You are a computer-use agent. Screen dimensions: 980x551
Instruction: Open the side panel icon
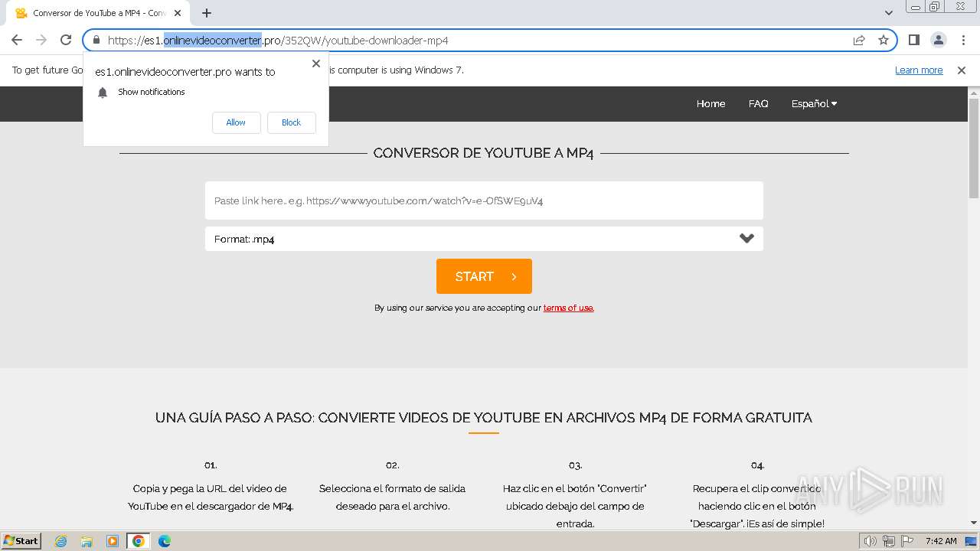click(x=914, y=40)
